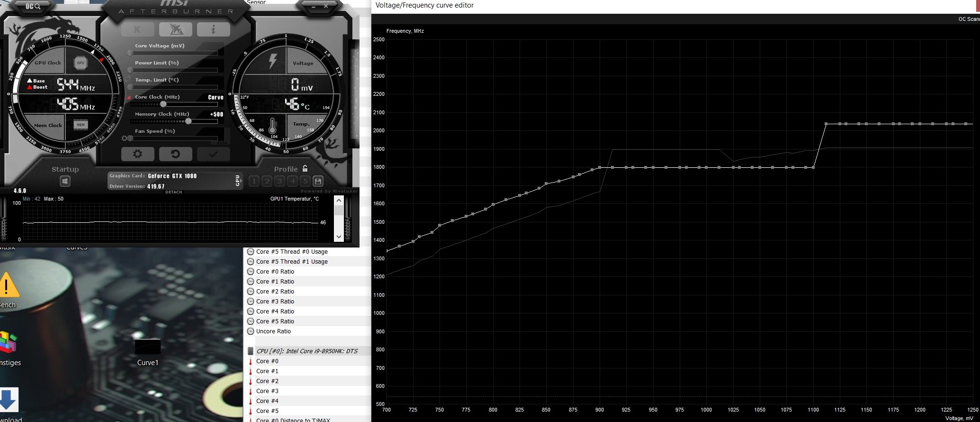Click the lightning bolt voltage icon
This screenshot has width=980, height=422.
[273, 61]
